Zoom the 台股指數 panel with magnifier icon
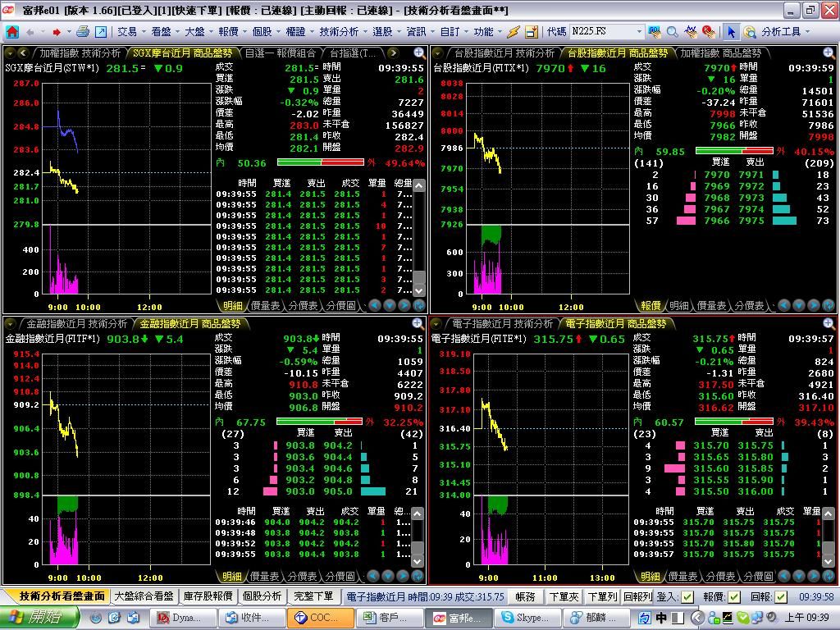The height and width of the screenshot is (630, 840). (829, 53)
